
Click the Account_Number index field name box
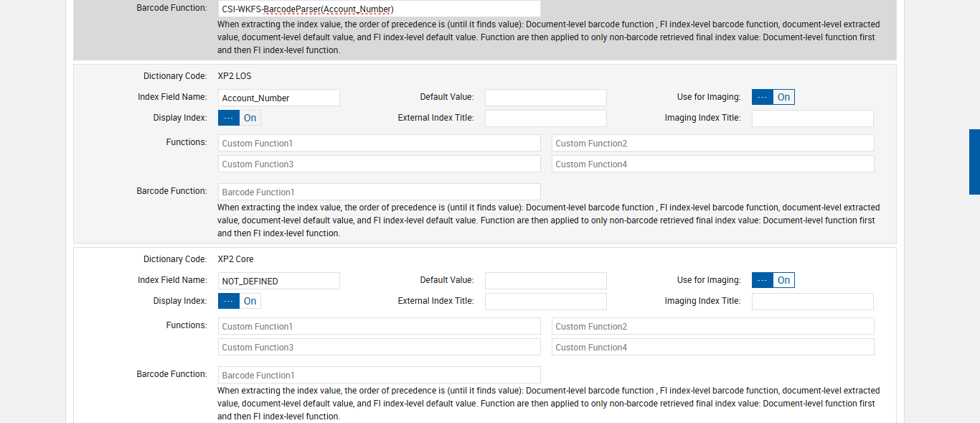(278, 98)
